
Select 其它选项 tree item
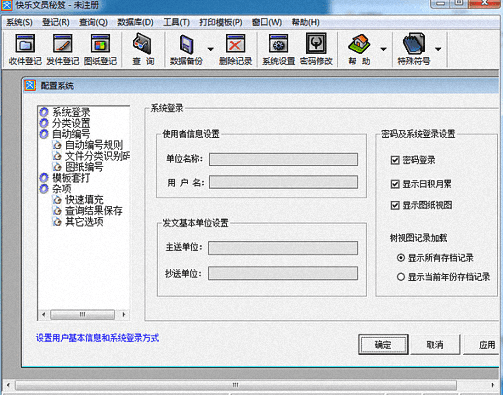pyautogui.click(x=84, y=222)
